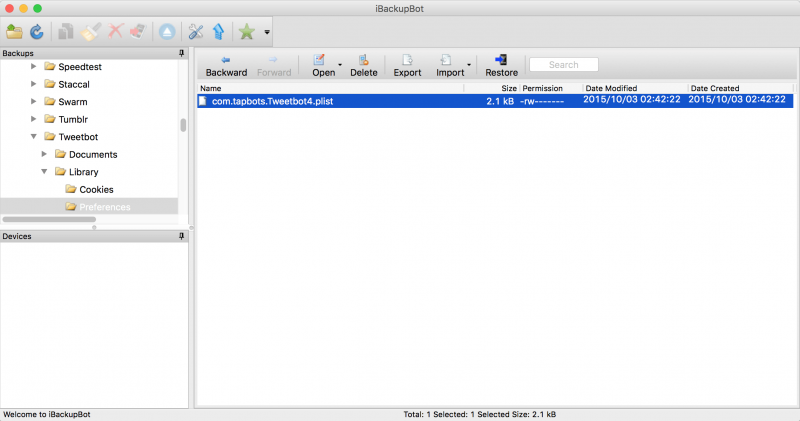This screenshot has height=421, width=800.
Task: Click the blue Refresh arrow icon
Action: pyautogui.click(x=37, y=32)
